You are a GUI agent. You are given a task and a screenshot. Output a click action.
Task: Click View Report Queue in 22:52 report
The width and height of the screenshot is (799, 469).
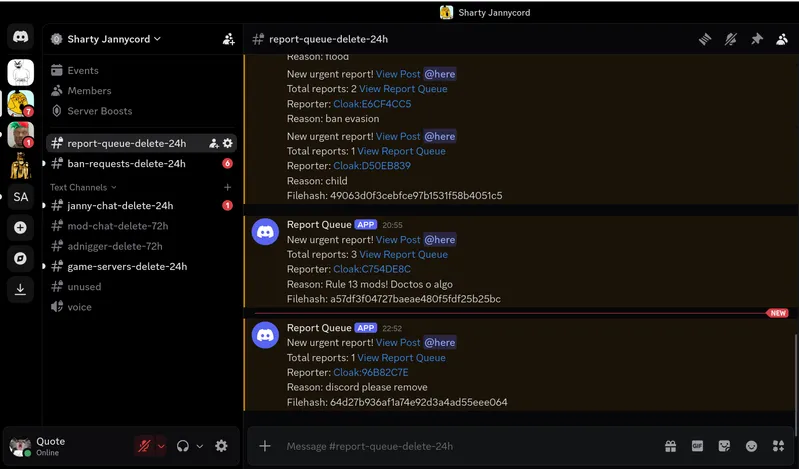click(x=402, y=358)
